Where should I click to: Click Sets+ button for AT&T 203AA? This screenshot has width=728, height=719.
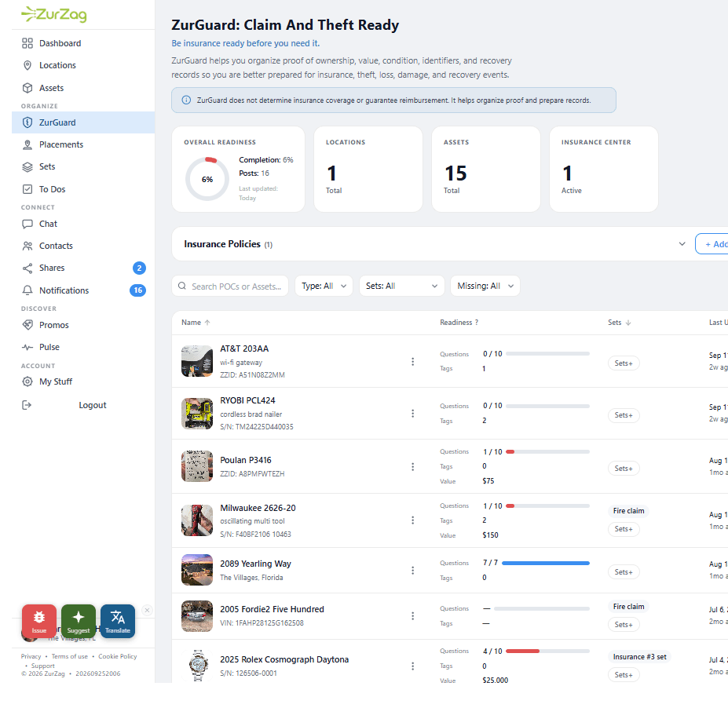click(624, 363)
